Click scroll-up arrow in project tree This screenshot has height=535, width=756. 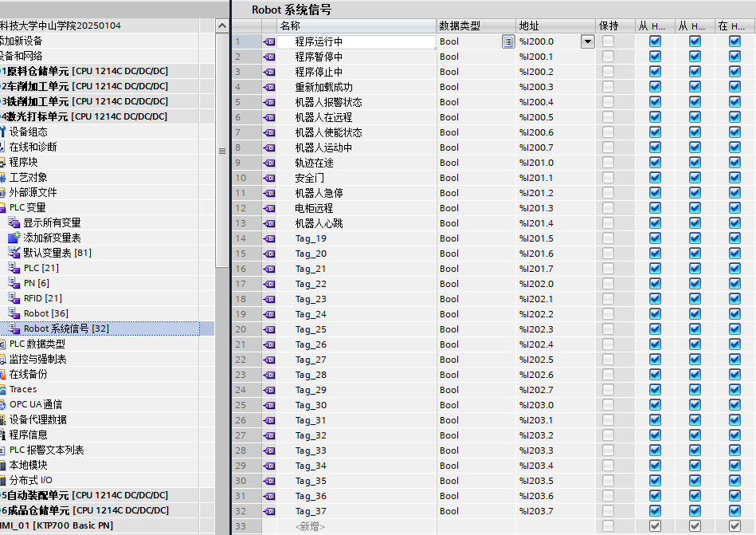(x=221, y=26)
